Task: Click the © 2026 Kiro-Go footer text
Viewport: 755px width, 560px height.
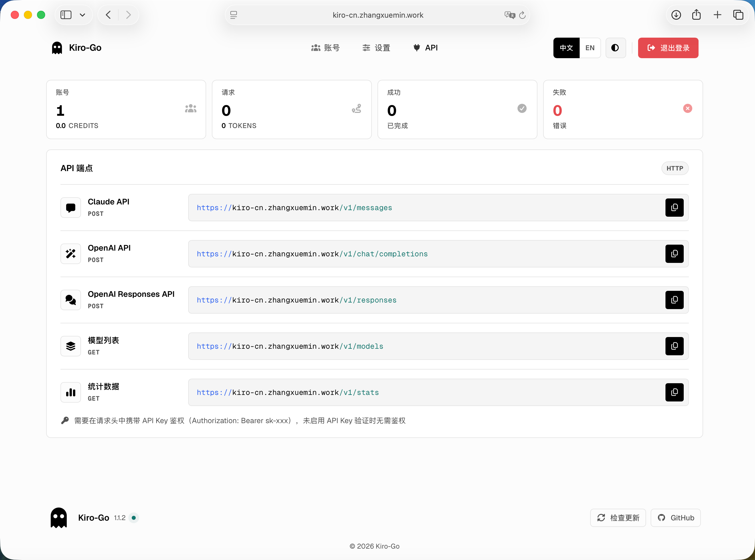Action: click(x=374, y=546)
